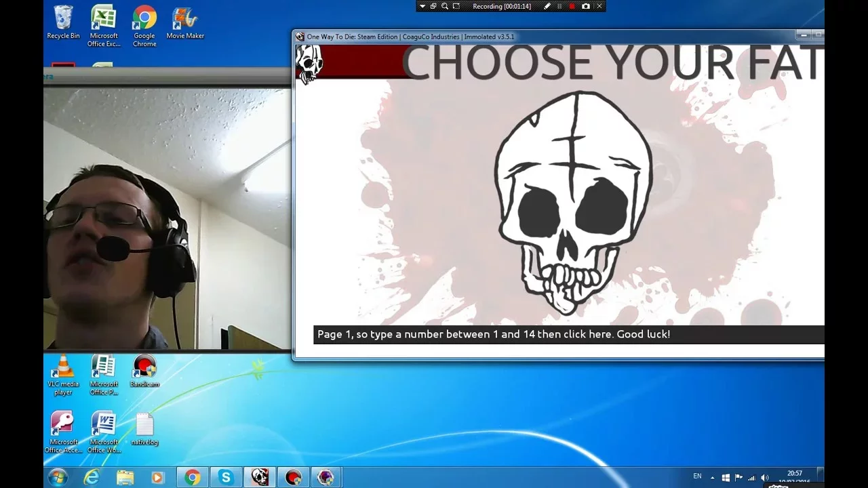Click the purple app icon next to Bandicam in taskbar
This screenshot has height=488, width=868.
pos(326,478)
